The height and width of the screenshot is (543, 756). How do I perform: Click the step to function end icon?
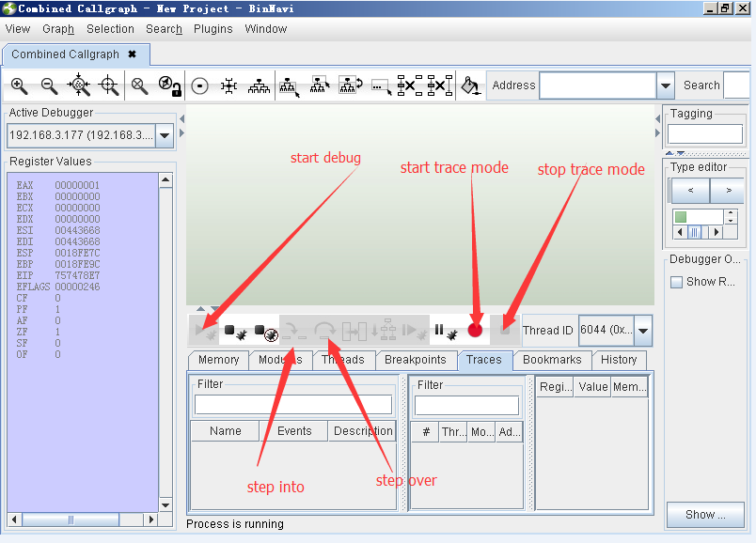coord(385,330)
